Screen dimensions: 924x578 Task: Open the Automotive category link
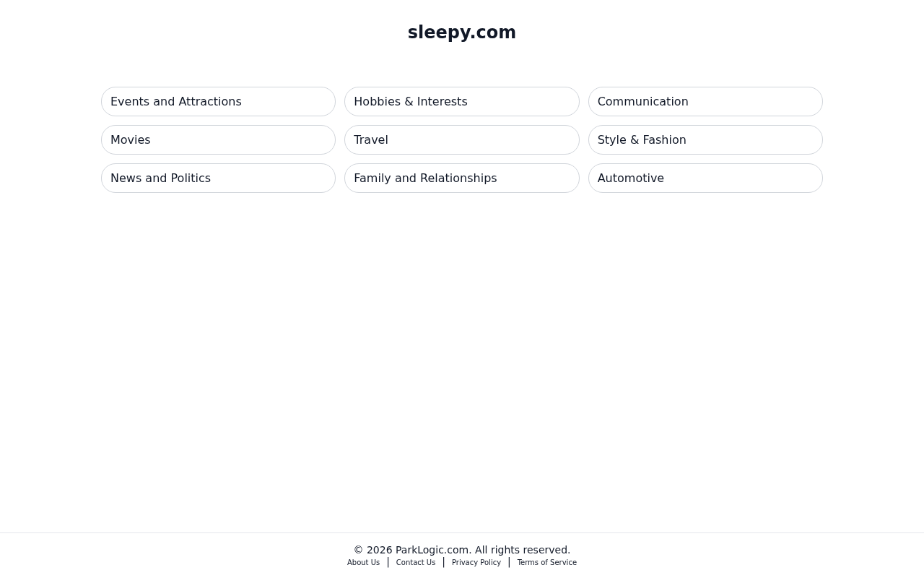coord(705,178)
